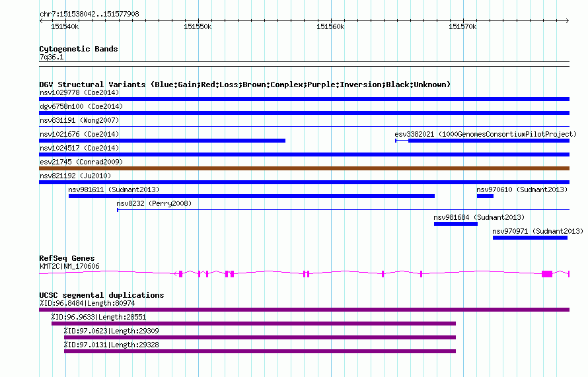Click the nsv831191 (Wong2007) thin line feature
Screen dimensions: 588x377
pos(304,127)
